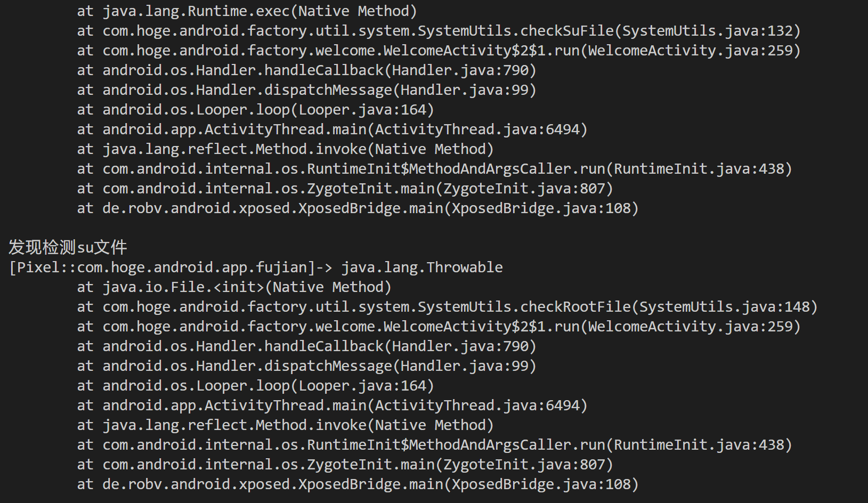868x503 pixels.
Task: Click the Pixel com.hoge.android.app.fujian prompt line
Action: (x=255, y=267)
